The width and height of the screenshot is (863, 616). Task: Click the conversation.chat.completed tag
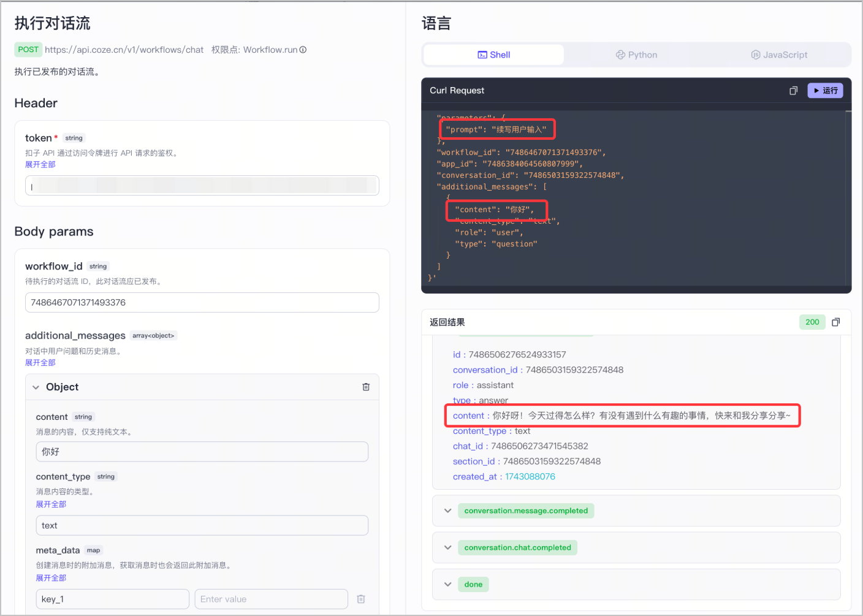tap(517, 547)
